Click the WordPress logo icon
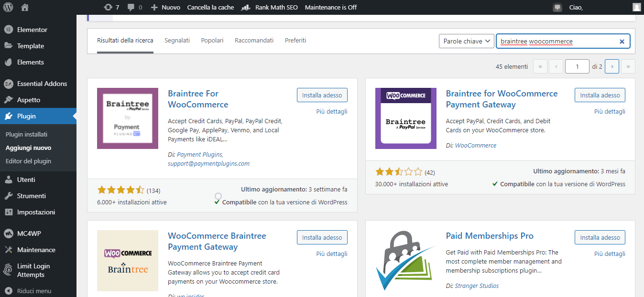Image resolution: width=644 pixels, height=297 pixels. point(8,7)
